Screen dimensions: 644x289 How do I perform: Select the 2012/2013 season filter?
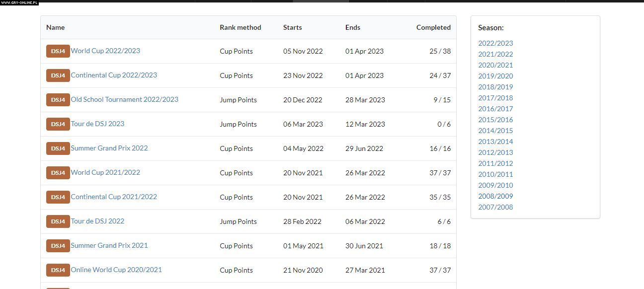click(495, 152)
